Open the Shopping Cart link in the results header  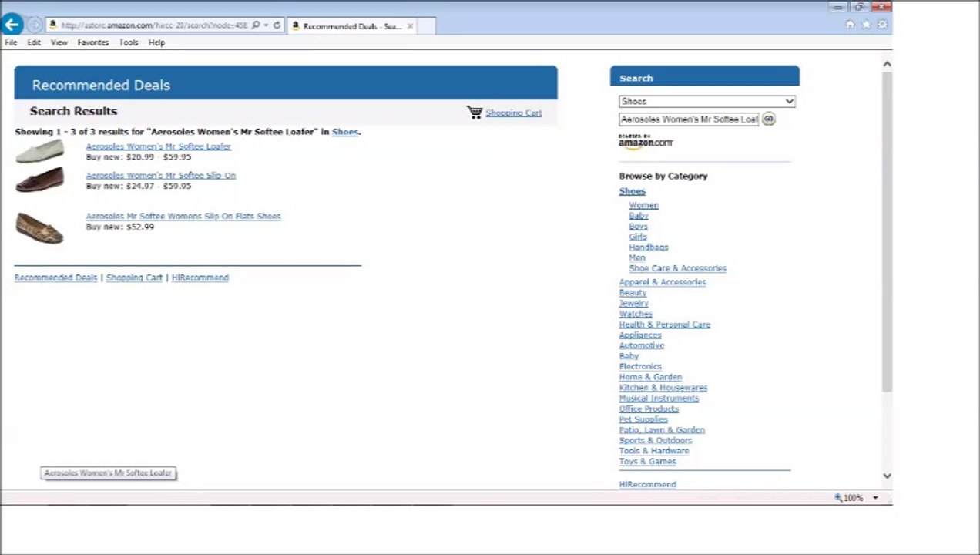(513, 113)
